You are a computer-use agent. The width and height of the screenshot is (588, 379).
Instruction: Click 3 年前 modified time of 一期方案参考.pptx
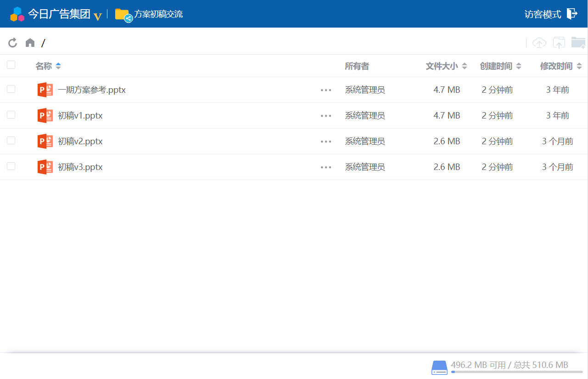[x=558, y=90]
